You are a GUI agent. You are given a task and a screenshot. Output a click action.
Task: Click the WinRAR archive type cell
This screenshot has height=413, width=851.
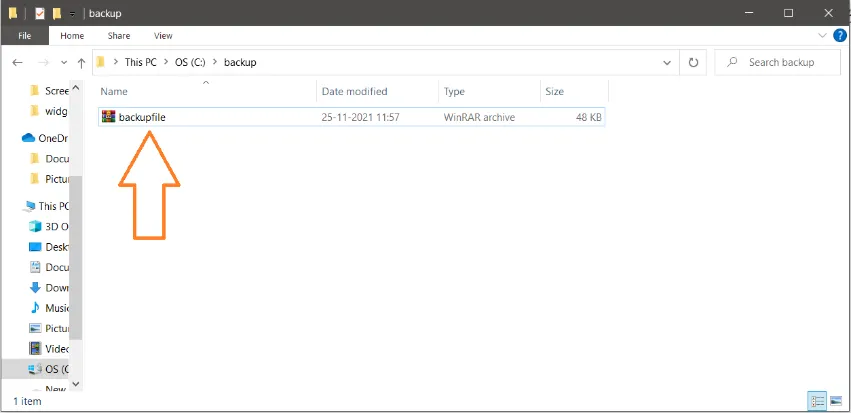pos(479,117)
